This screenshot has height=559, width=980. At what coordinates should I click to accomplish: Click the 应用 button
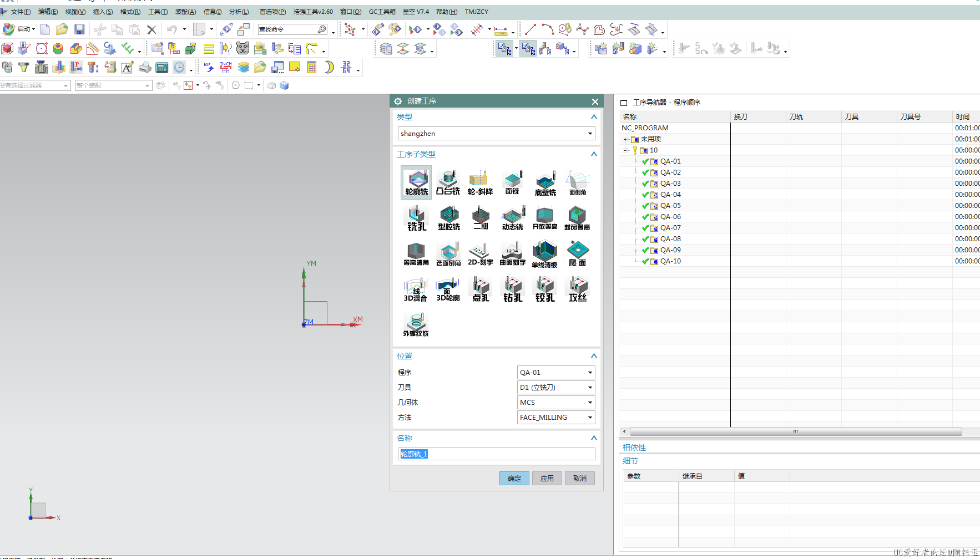click(547, 479)
